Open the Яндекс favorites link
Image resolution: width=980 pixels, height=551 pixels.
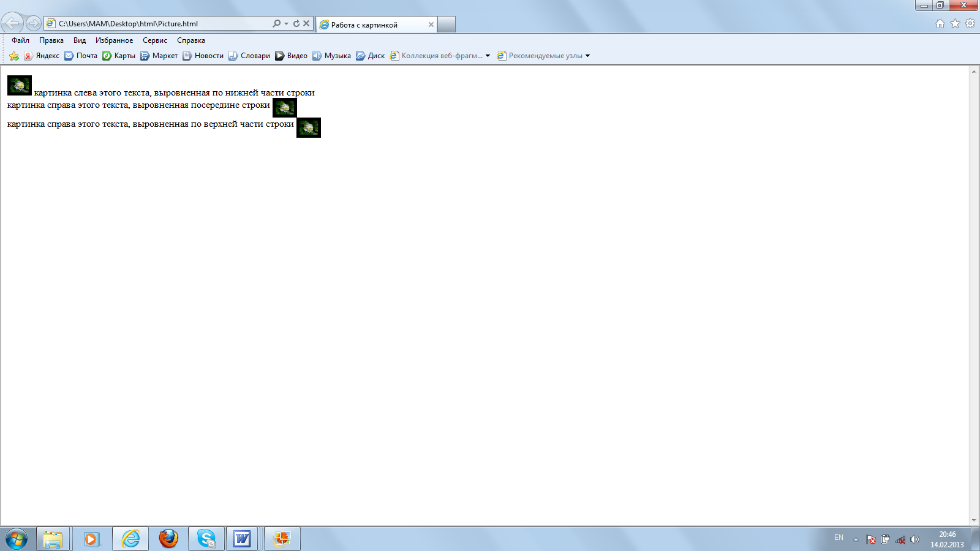coord(42,56)
